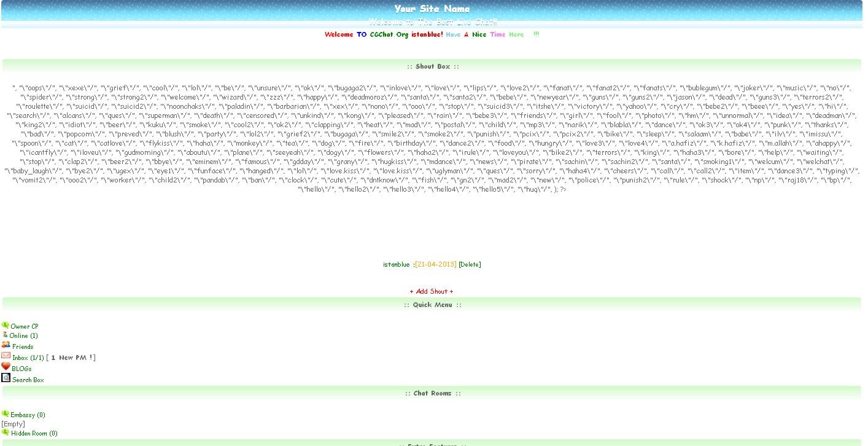The height and width of the screenshot is (446, 868).
Task: Enter the Embassy chat room
Action: [x=28, y=415]
